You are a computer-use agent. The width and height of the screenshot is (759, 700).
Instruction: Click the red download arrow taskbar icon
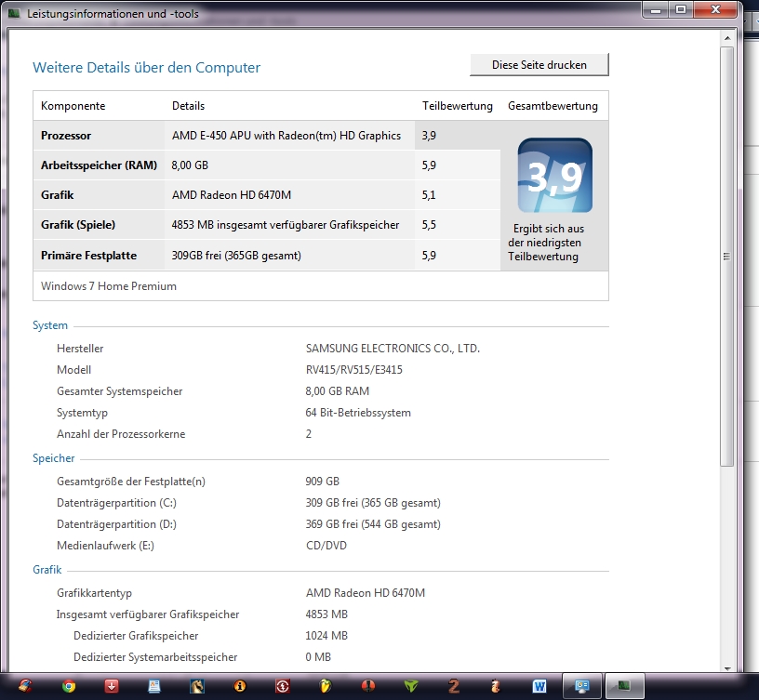[112, 686]
